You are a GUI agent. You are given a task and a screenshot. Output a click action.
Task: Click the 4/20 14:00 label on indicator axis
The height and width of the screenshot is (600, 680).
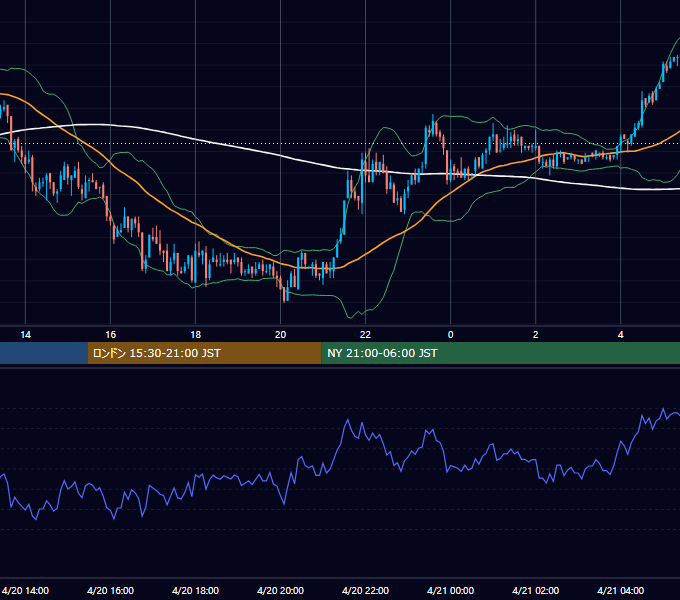[x=25, y=590]
